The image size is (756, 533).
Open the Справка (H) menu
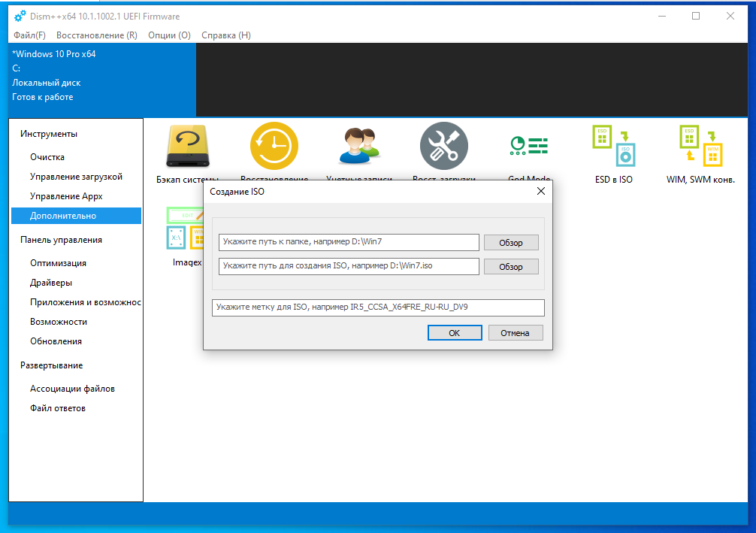pos(226,35)
